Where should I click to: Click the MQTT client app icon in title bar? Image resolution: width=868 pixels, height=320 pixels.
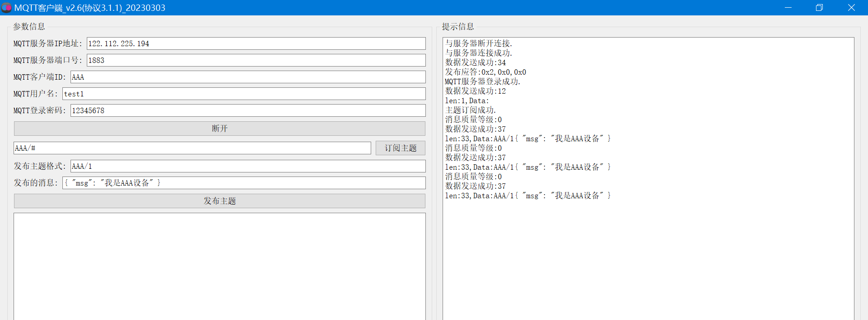click(6, 8)
